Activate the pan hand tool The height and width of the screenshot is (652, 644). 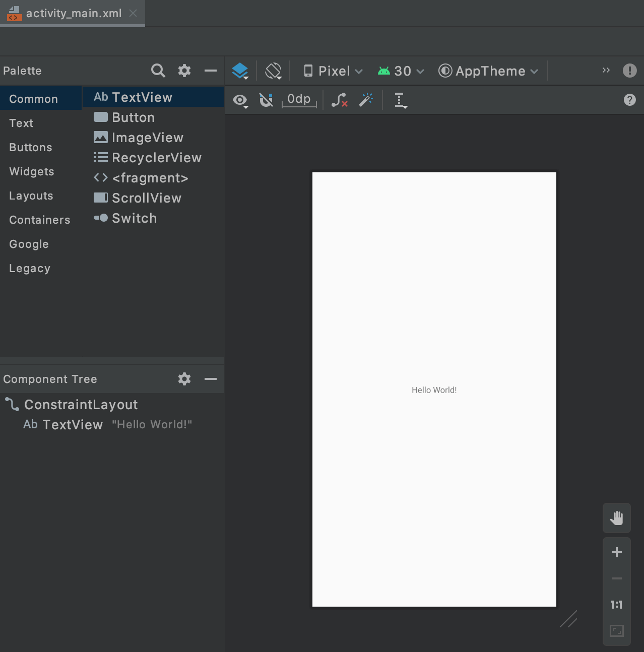click(617, 518)
